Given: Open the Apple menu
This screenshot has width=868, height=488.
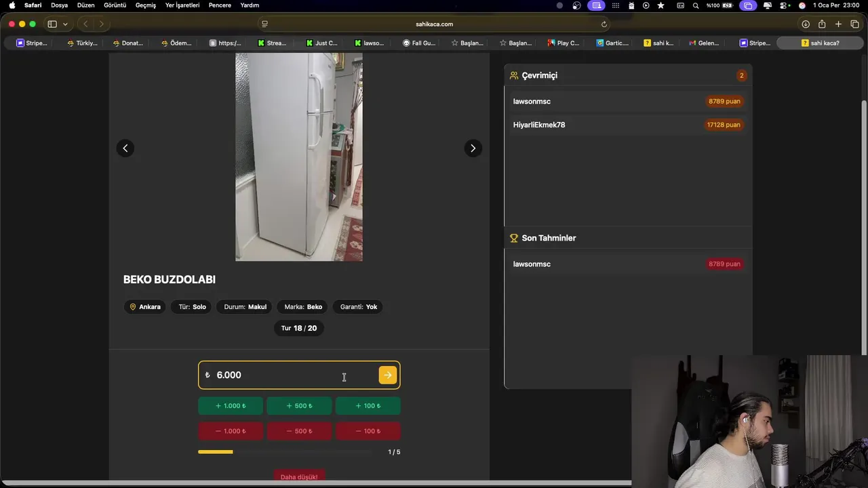Looking at the screenshot, I should tap(12, 5).
